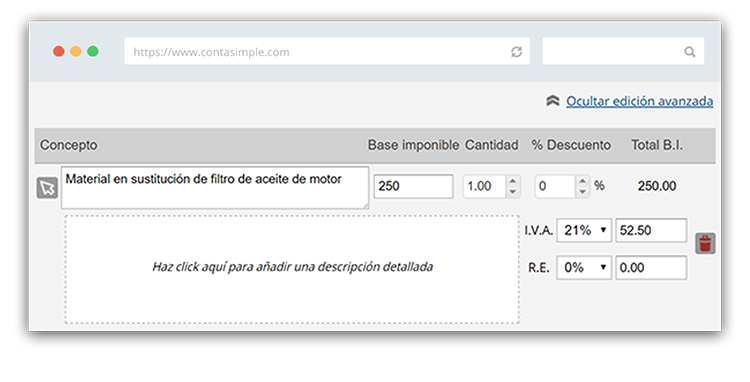Click the Cantidad 1.00 field
Screen dimensions: 750x382
pos(484,186)
